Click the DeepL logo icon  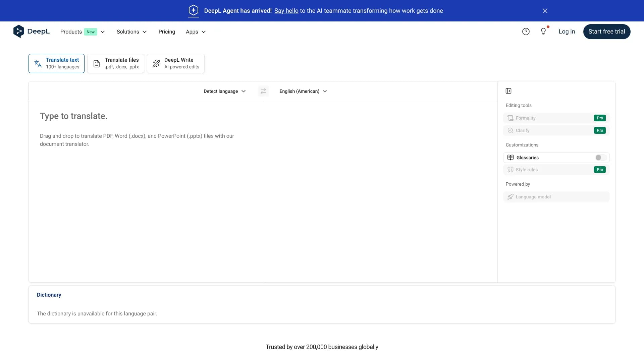tap(19, 32)
